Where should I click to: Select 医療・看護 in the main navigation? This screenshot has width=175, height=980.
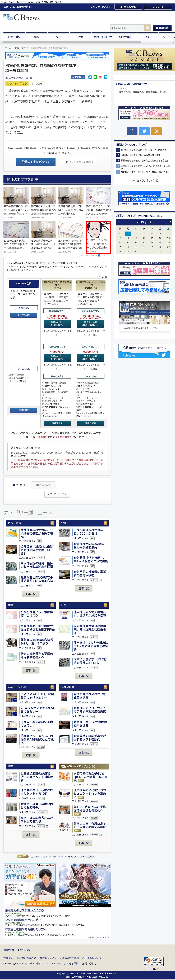click(x=14, y=37)
